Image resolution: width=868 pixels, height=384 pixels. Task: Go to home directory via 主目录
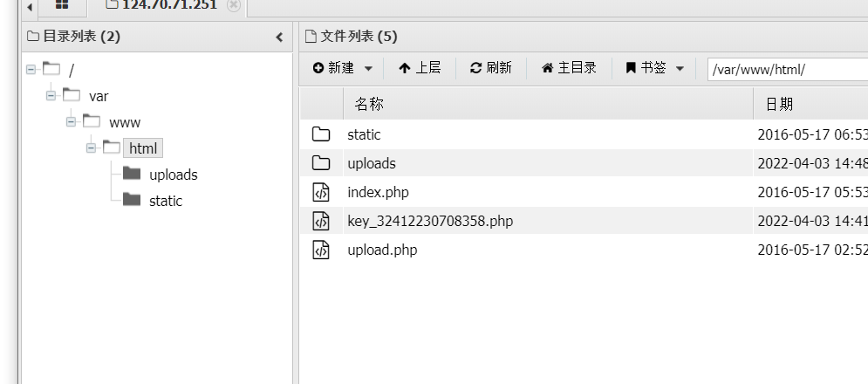569,67
